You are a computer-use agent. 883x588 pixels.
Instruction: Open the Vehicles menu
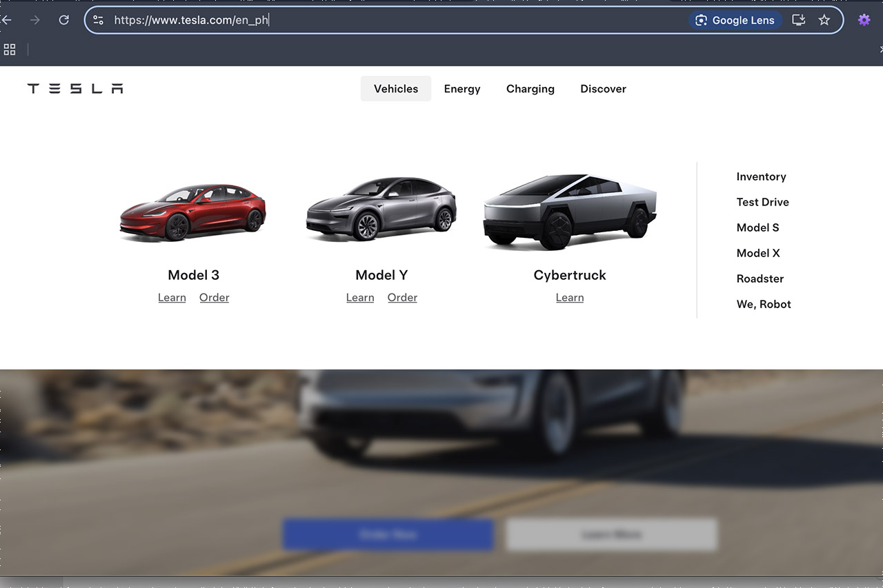396,89
